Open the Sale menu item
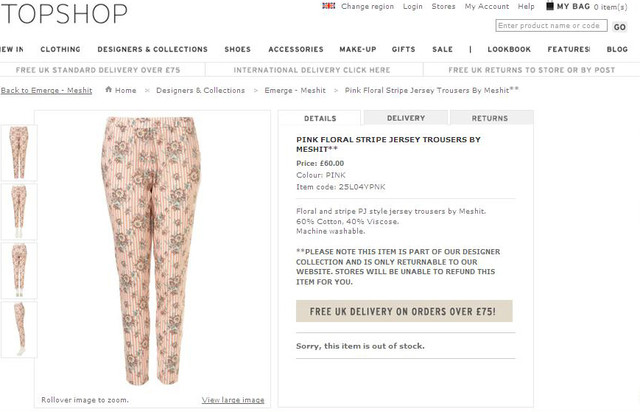The width and height of the screenshot is (640, 412). click(442, 49)
